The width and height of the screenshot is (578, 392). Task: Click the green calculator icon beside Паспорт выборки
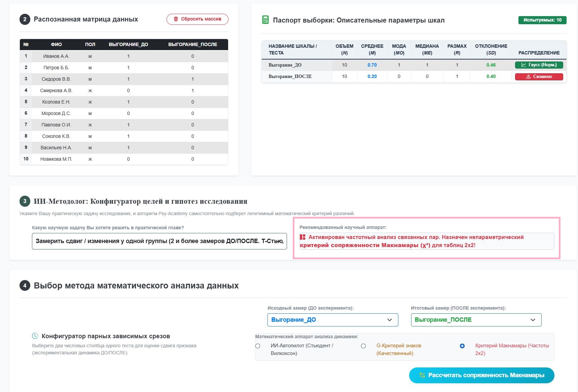pyautogui.click(x=265, y=20)
